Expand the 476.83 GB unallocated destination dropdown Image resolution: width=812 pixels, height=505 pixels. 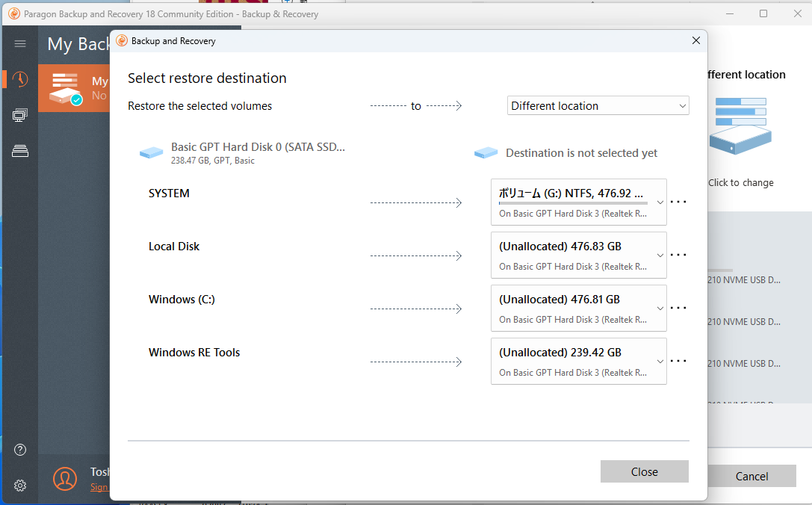(x=578, y=255)
